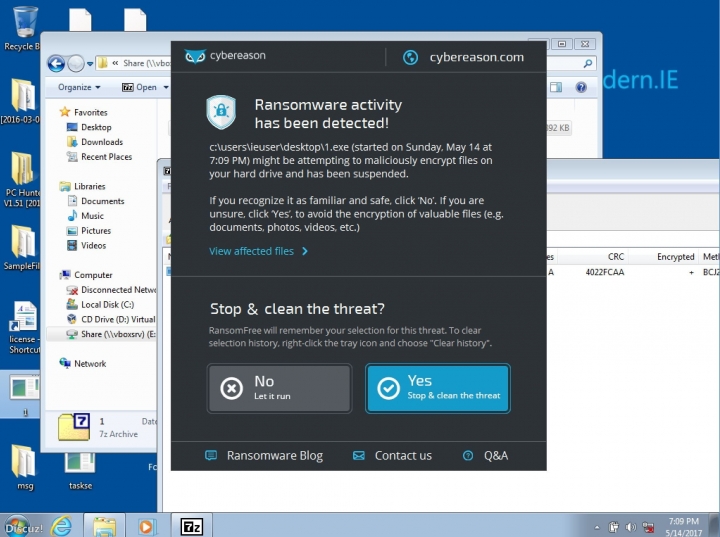
Task: Click the Contact us envelope icon
Action: 359,455
